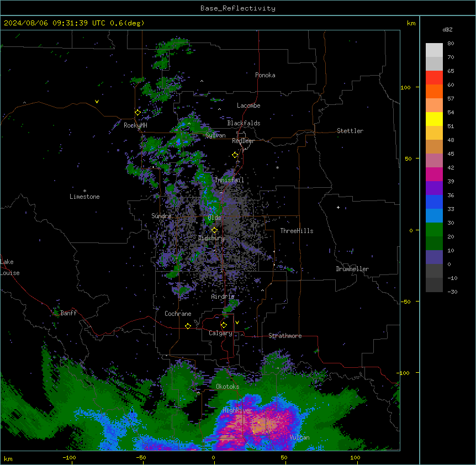Screen dimensions: 476x465
Task: Select the purple 36-39 dBZ legend swatch
Action: tap(434, 188)
